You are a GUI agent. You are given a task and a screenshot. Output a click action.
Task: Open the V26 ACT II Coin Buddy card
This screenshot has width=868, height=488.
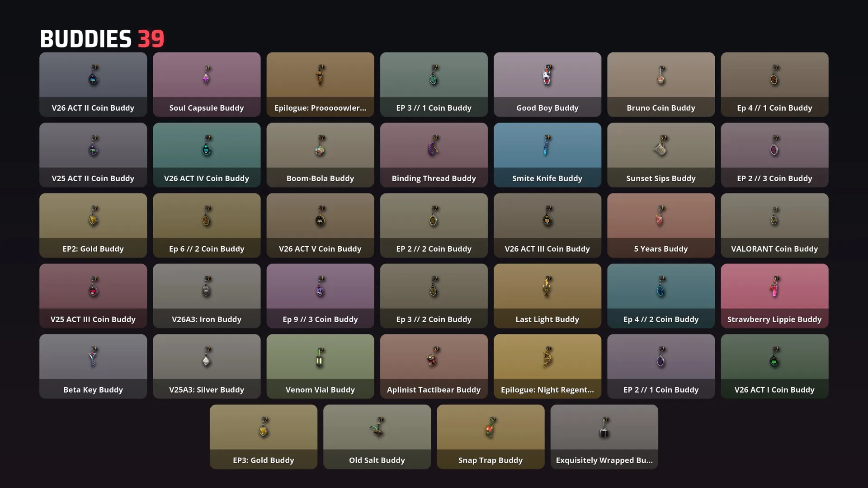point(93,84)
